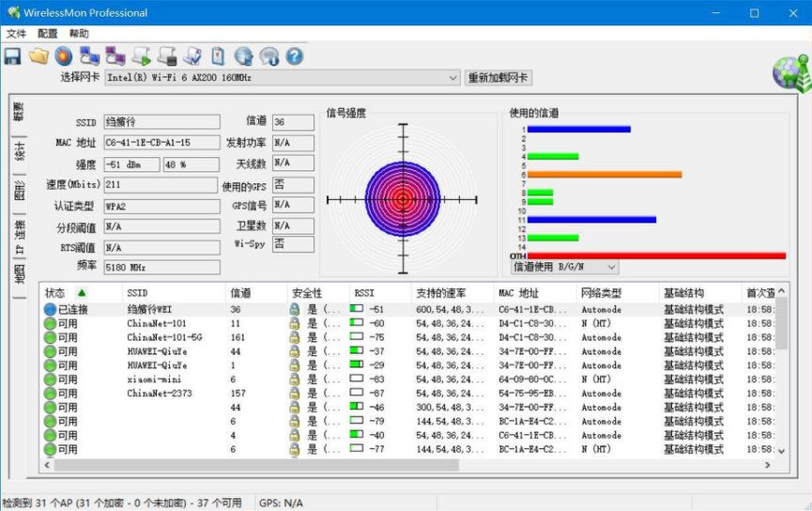Sort list by the 基础结构 column header
Image resolution: width=812 pixels, height=511 pixels.
[x=700, y=293]
